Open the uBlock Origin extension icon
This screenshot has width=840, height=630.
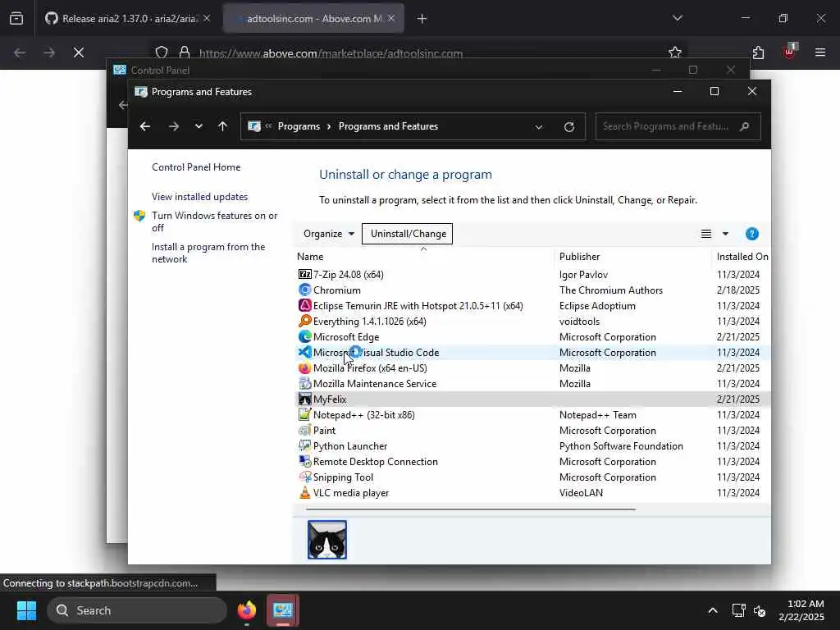click(789, 52)
